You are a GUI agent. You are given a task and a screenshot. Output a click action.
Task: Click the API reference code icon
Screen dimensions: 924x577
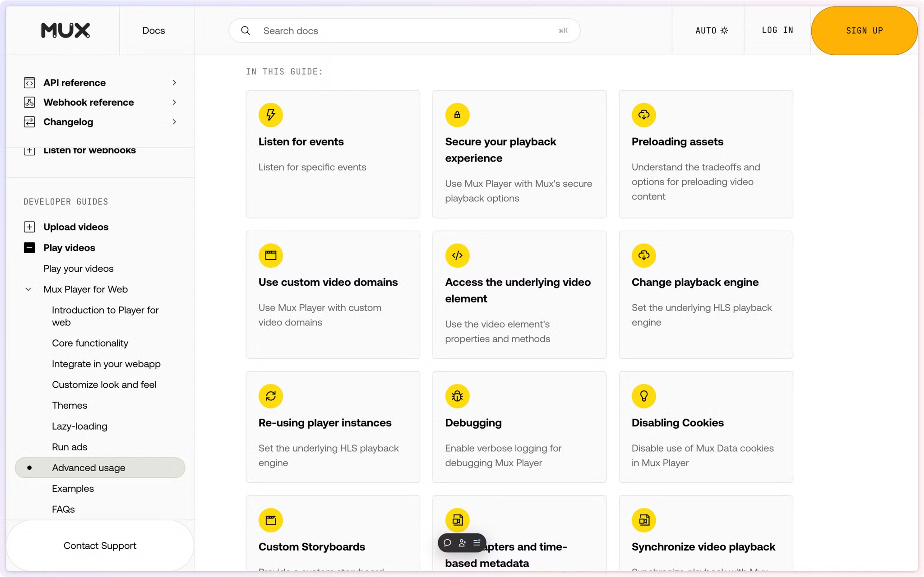pyautogui.click(x=29, y=83)
